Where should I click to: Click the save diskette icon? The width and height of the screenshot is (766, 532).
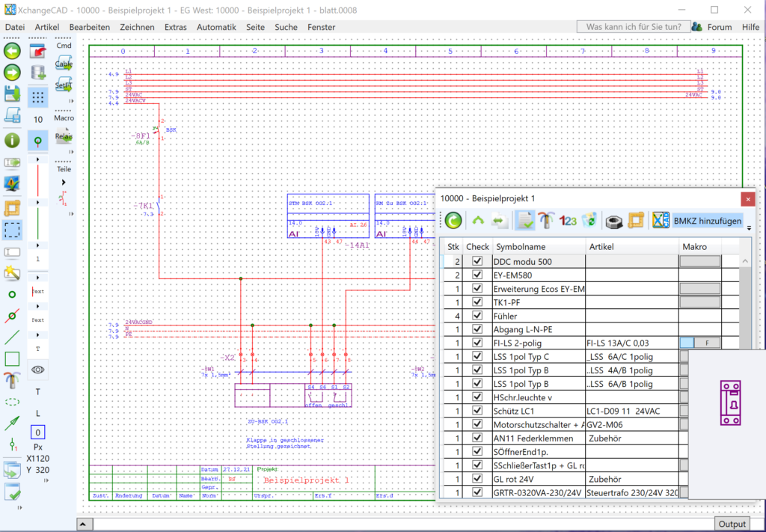12,94
